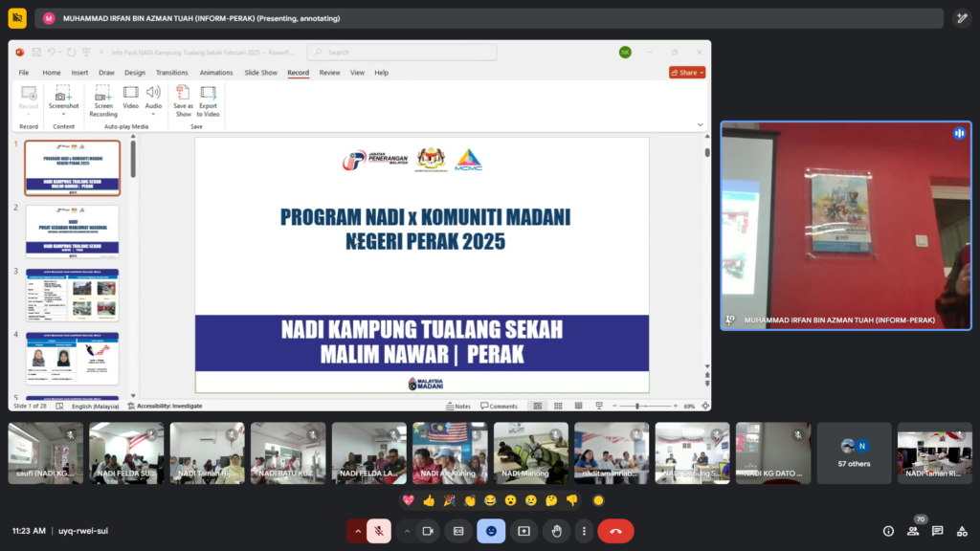Image resolution: width=980 pixels, height=551 pixels.
Task: Toggle the emoji reactions button
Action: click(491, 531)
